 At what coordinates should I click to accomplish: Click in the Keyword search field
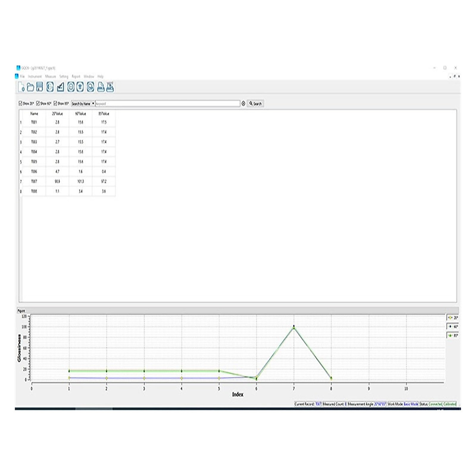pos(167,104)
